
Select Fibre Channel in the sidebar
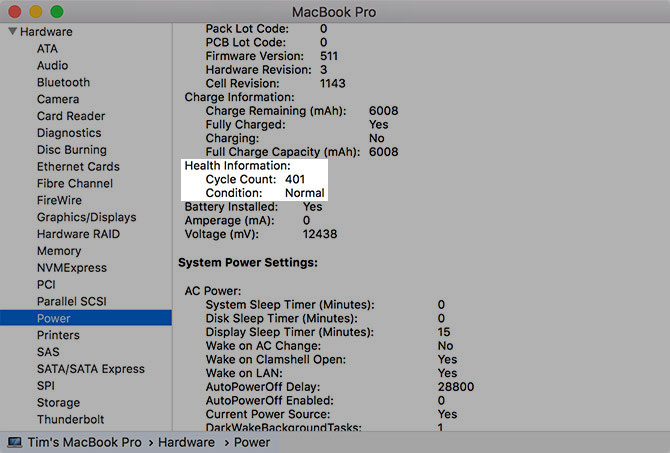[x=75, y=183]
